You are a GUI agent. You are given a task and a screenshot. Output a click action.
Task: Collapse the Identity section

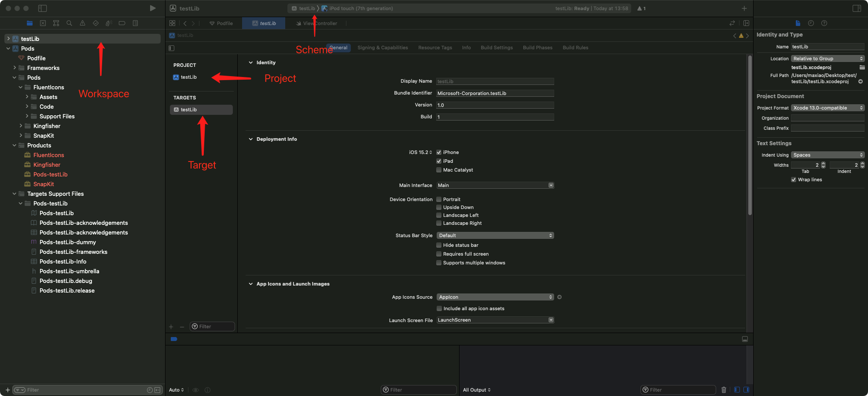[x=251, y=62]
